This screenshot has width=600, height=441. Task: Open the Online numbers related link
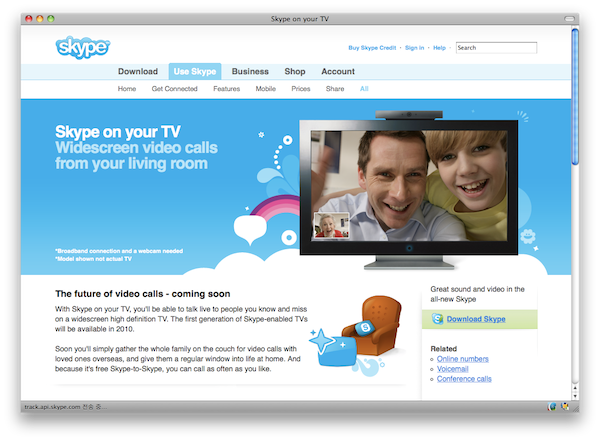pos(463,359)
